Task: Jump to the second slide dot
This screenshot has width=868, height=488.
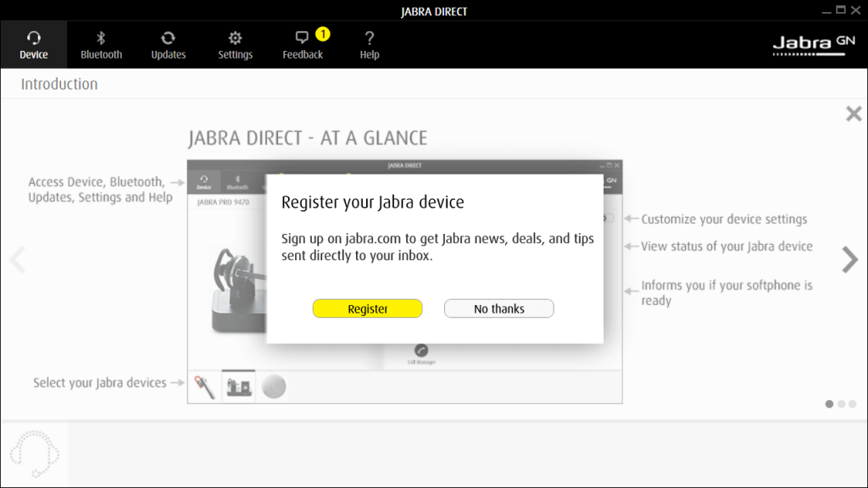Action: coord(842,404)
